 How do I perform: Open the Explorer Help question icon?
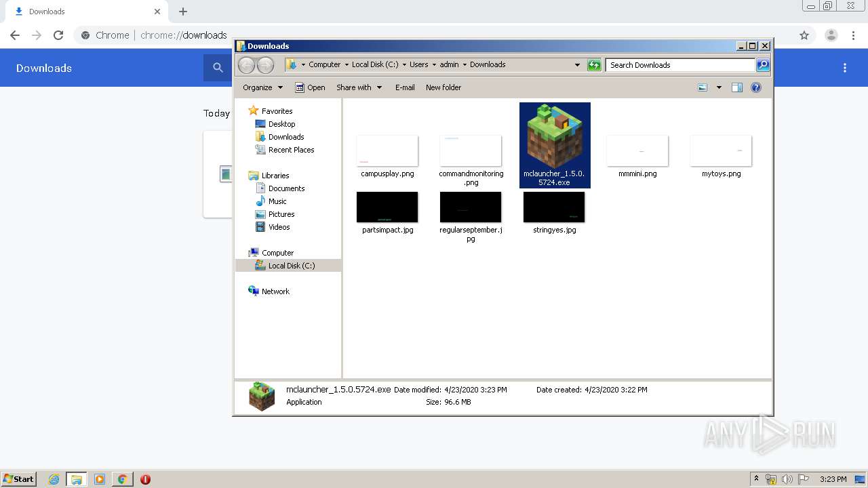[756, 87]
